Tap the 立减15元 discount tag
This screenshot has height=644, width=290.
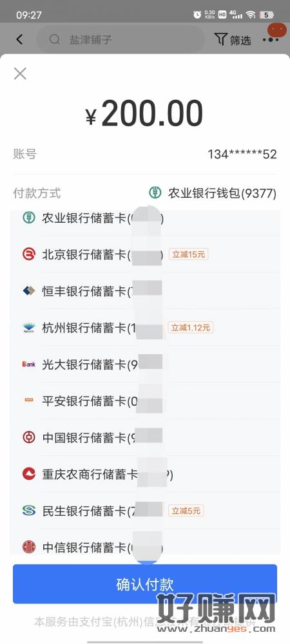pyautogui.click(x=189, y=254)
